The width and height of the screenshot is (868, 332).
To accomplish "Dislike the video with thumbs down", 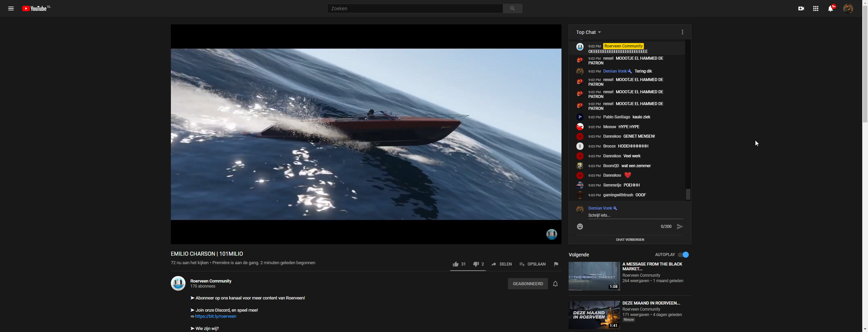I will tap(476, 264).
